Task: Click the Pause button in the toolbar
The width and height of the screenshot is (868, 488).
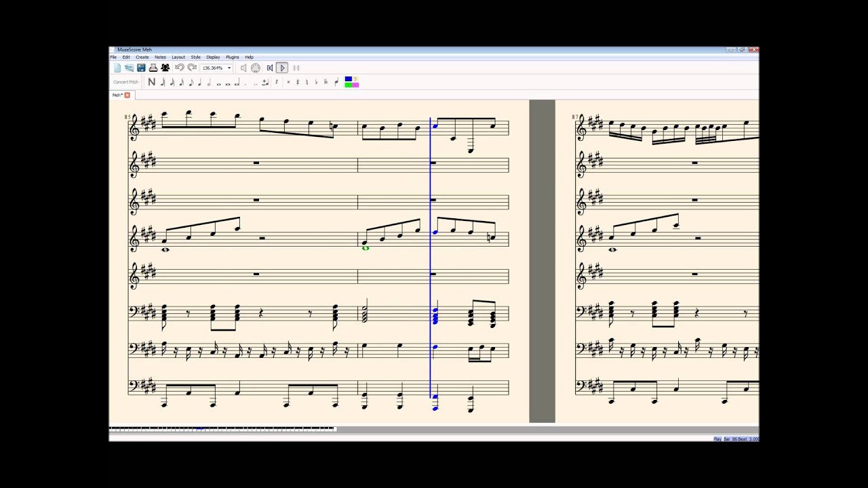Action: pos(296,68)
